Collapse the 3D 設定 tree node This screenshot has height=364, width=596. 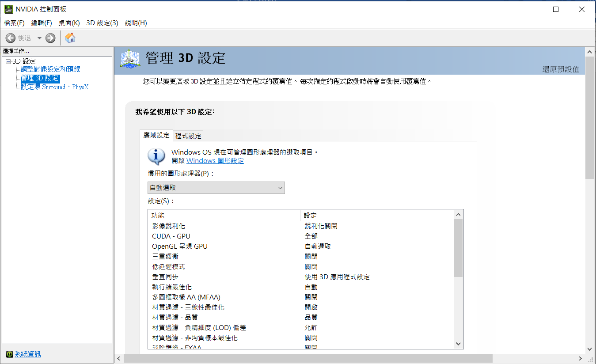click(8, 61)
